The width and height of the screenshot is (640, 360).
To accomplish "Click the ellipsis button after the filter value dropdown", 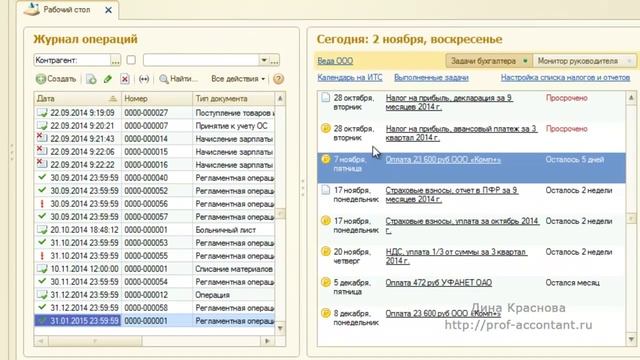I will click(274, 60).
